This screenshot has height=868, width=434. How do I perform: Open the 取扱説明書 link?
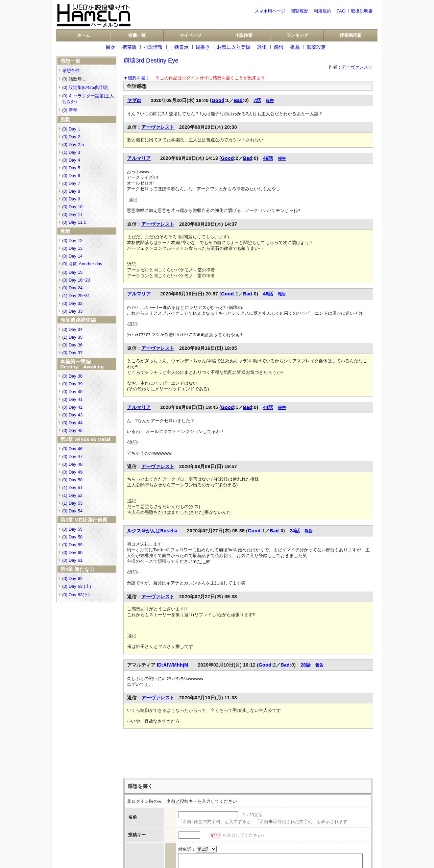(x=362, y=11)
